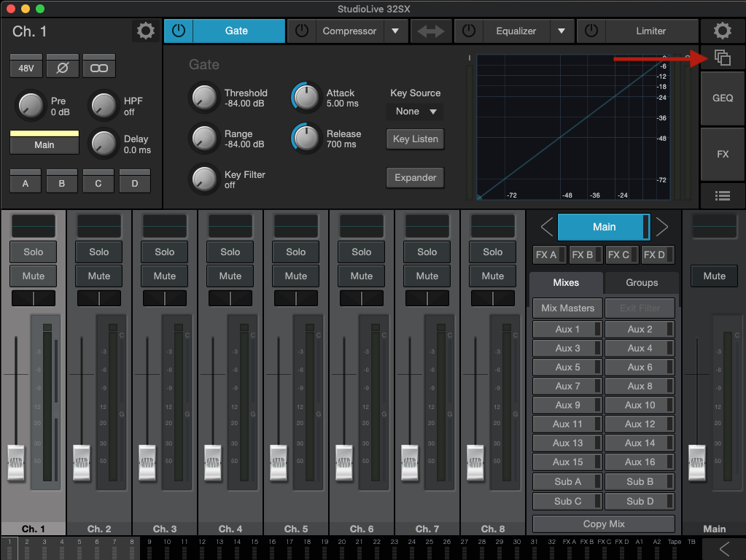Toggle the Compressor power button
Image resolution: width=746 pixels, height=560 pixels.
[x=302, y=31]
